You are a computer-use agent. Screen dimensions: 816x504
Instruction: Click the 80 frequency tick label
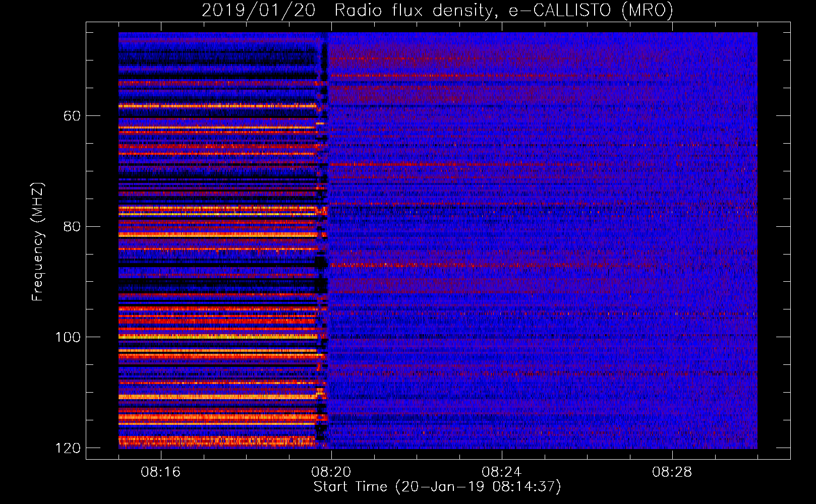coord(72,226)
